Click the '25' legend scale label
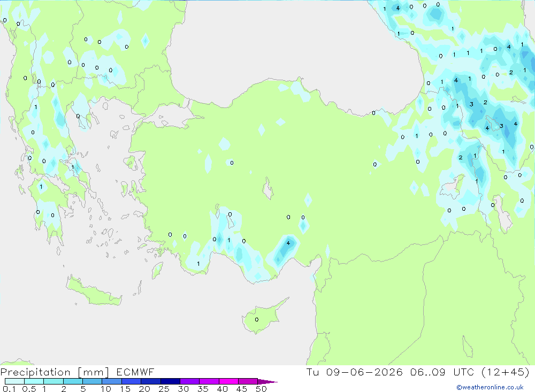The image size is (535, 392). pyautogui.click(x=164, y=389)
